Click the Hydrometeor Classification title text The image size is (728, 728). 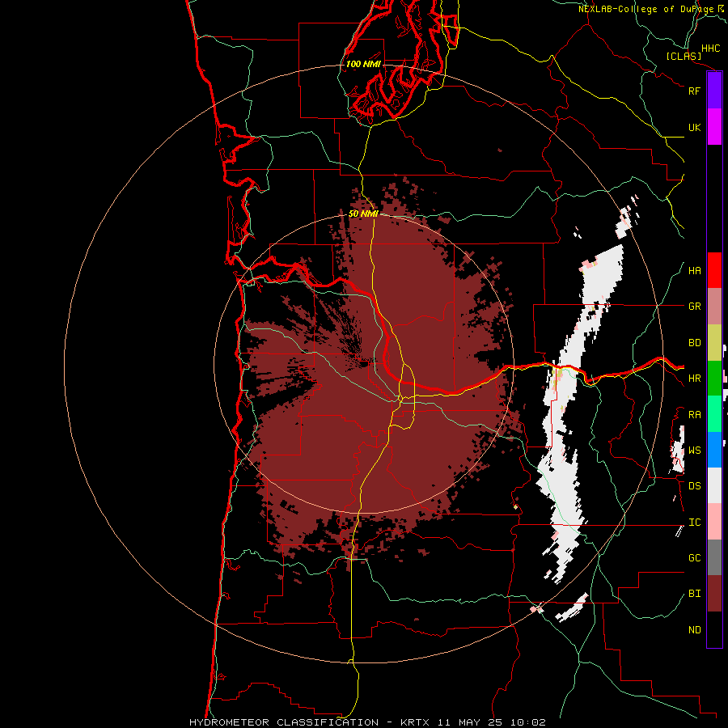point(284,722)
